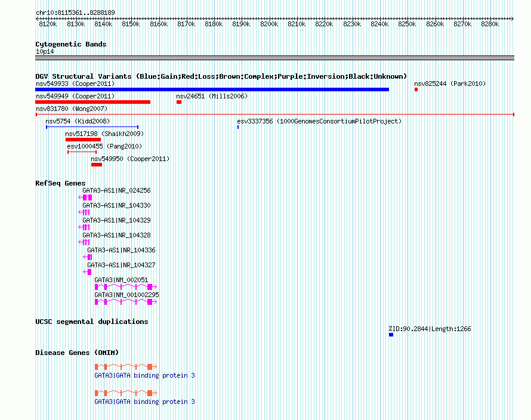Screen dimensions: 531x420
Task: Select GATA3 NM_001002295 transcript glyph
Action: tap(126, 302)
